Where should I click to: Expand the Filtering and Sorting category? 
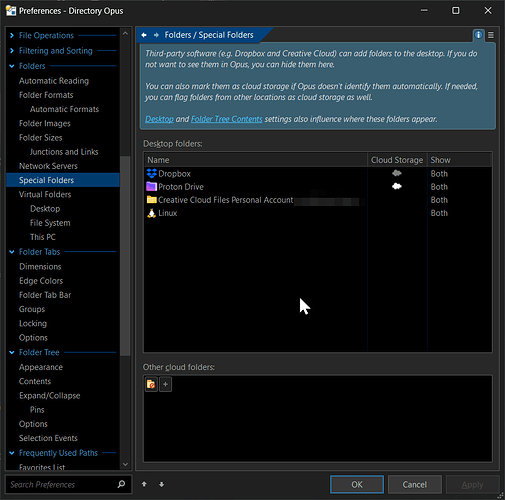(x=12, y=51)
